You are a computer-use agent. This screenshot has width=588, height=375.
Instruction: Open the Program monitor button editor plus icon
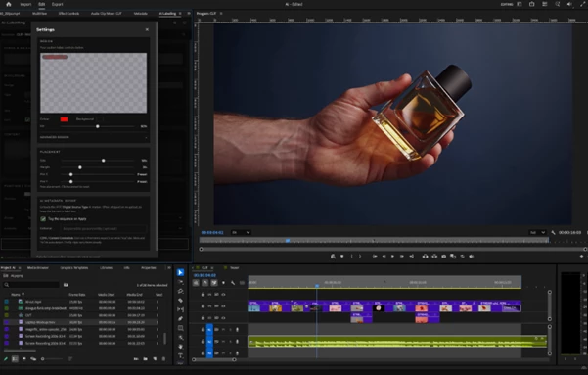581,256
